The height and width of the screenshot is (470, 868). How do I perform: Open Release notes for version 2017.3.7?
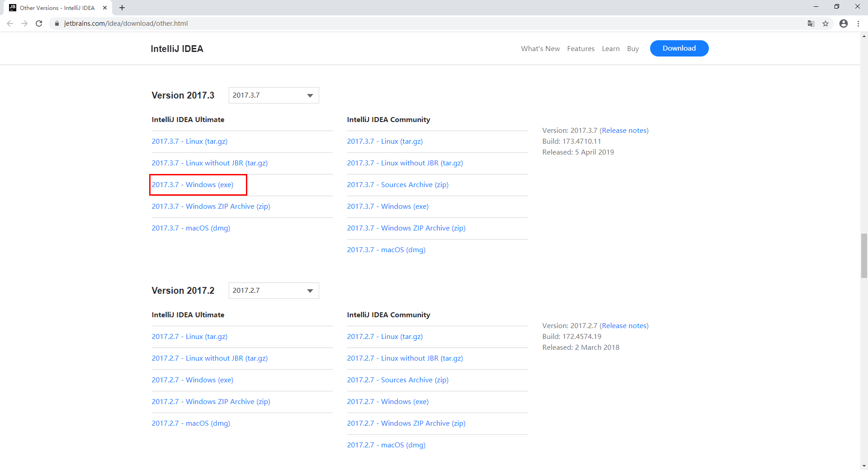pos(624,131)
